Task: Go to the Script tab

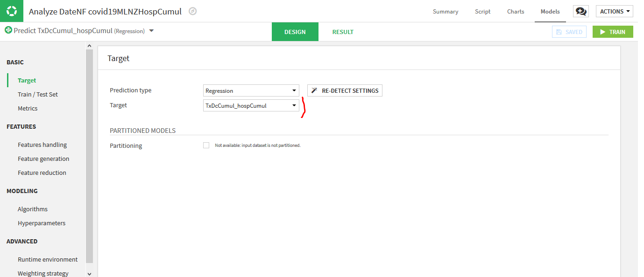Action: coord(482,12)
